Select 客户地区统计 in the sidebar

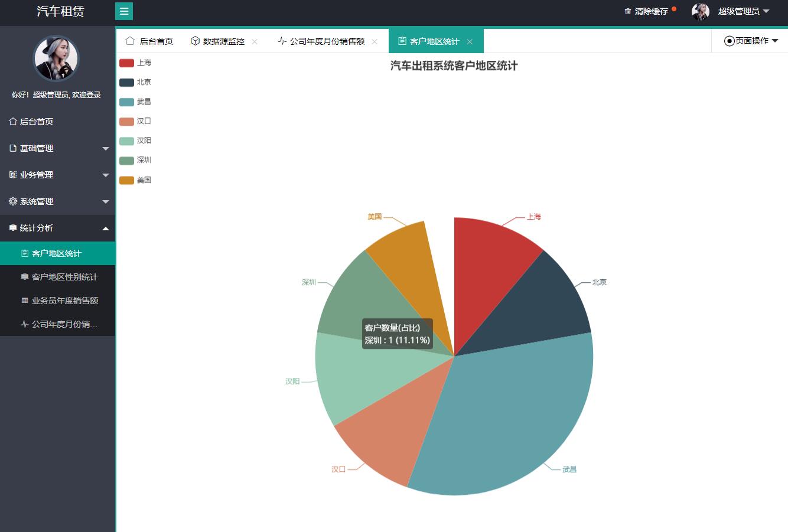[x=57, y=253]
